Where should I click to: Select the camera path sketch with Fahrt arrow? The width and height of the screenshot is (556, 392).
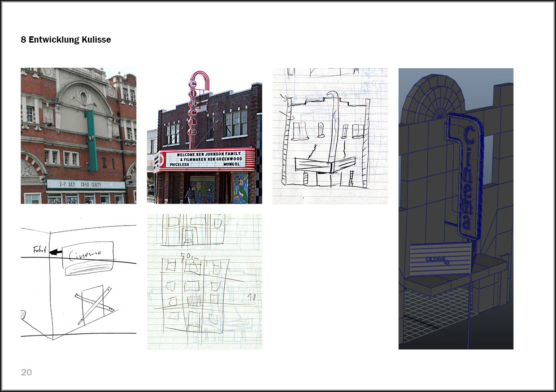[x=78, y=283]
